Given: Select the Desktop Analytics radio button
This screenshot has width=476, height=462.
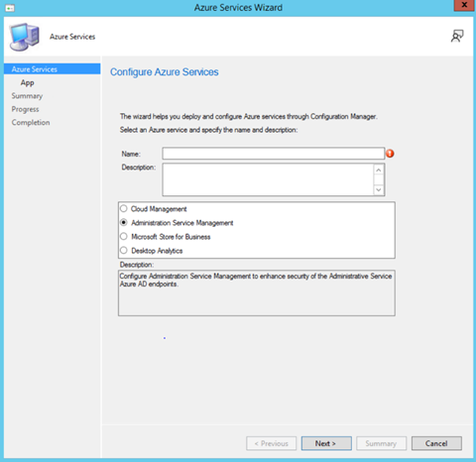Looking at the screenshot, I should tap(124, 250).
